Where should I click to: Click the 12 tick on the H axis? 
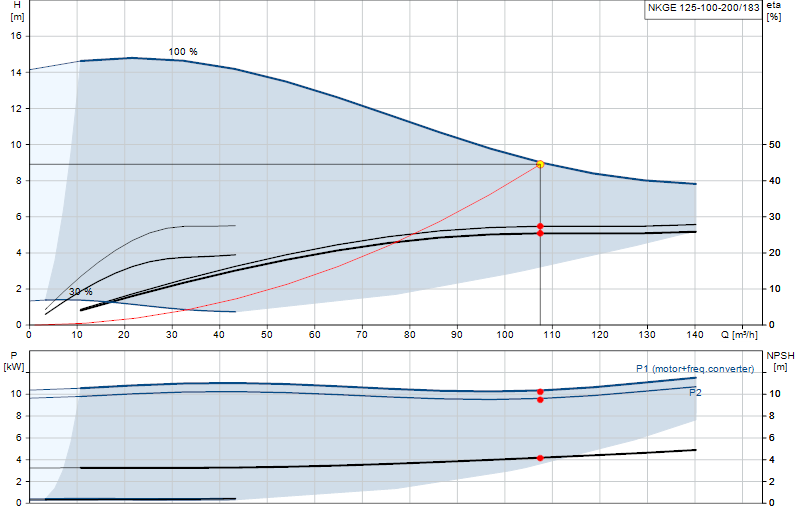tap(16, 109)
